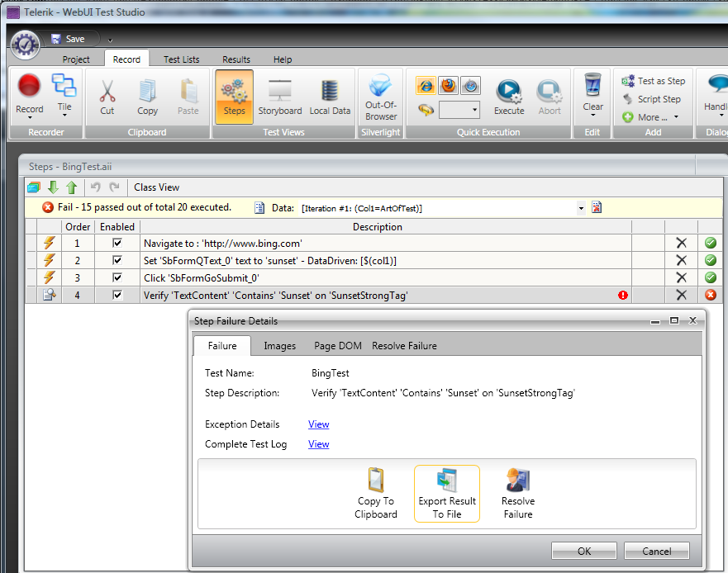Open the Project ribbon tab

point(76,59)
